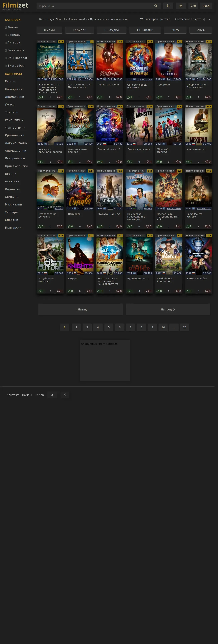Like Мексиканецът
This screenshot has height=644, width=218.
coord(189,162)
